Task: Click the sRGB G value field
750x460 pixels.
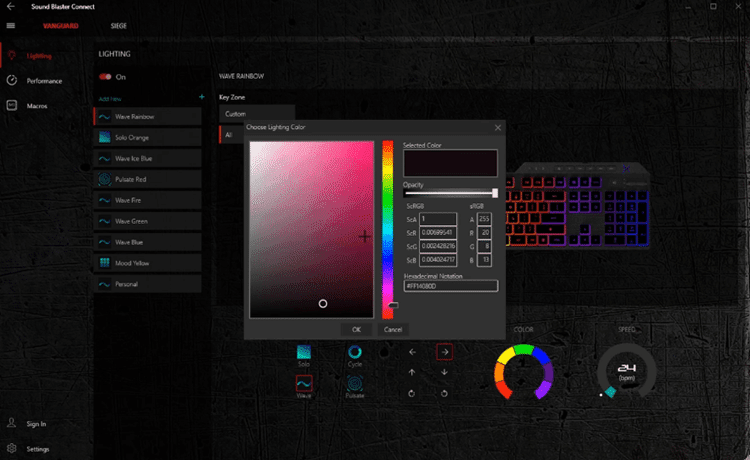Action: click(484, 246)
